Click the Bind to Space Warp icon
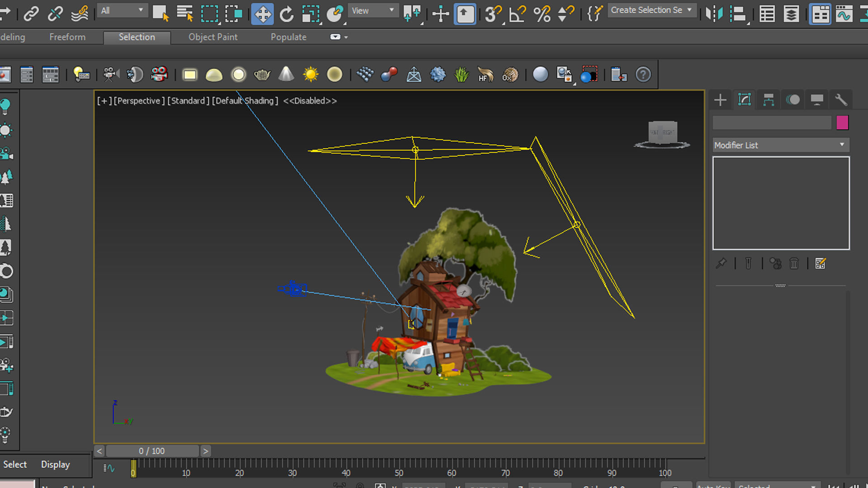Screen dimensions: 868x488 [80, 14]
